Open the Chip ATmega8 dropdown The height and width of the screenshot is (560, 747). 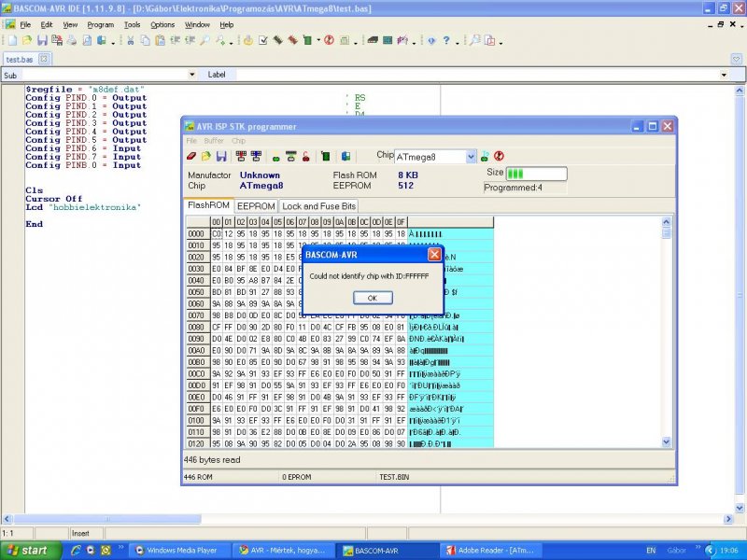471,157
